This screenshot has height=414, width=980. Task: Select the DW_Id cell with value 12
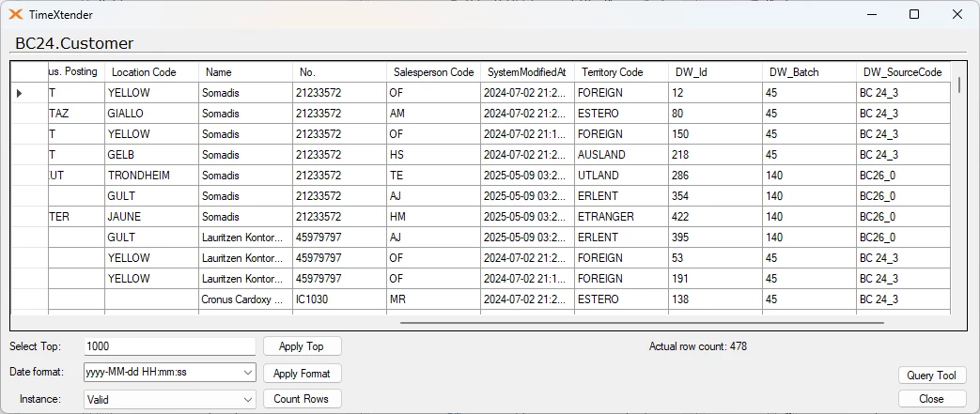(x=716, y=93)
